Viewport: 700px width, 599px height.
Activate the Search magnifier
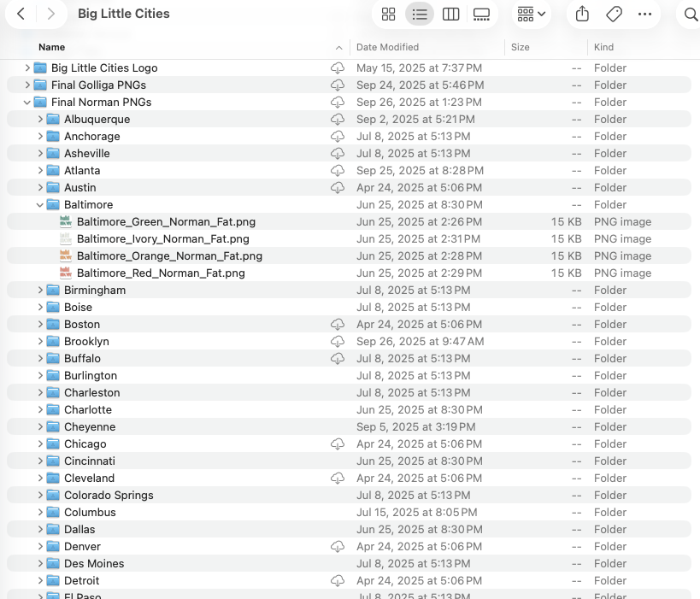(x=688, y=14)
